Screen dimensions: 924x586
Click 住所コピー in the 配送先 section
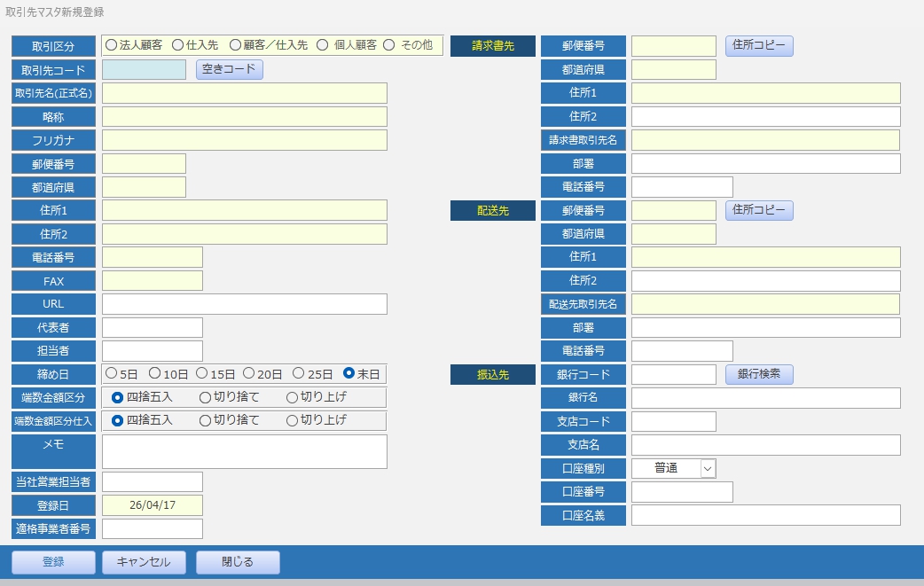coord(759,210)
